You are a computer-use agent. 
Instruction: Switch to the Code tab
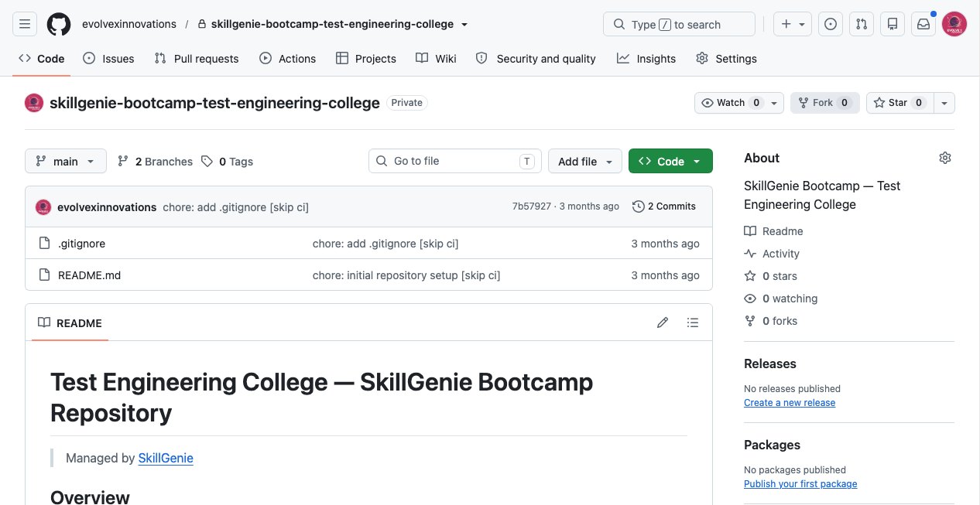(x=42, y=59)
